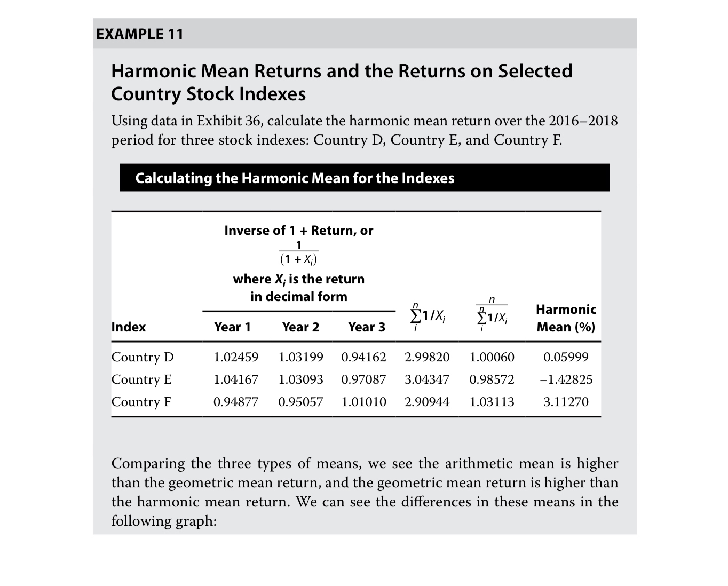
Task: Click the paragraph starting Comparing the three types
Action: (x=365, y=492)
